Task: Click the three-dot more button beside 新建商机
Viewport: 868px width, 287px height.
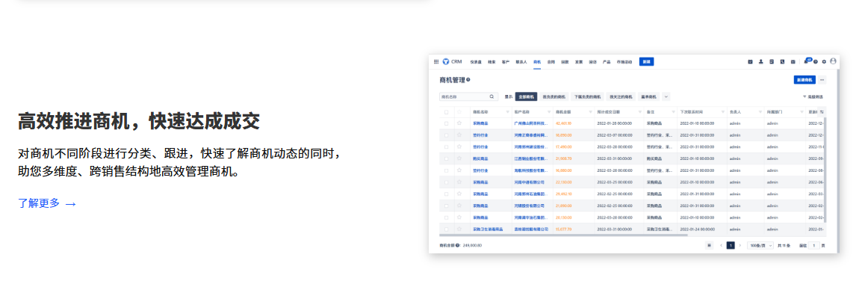Action: (822, 80)
